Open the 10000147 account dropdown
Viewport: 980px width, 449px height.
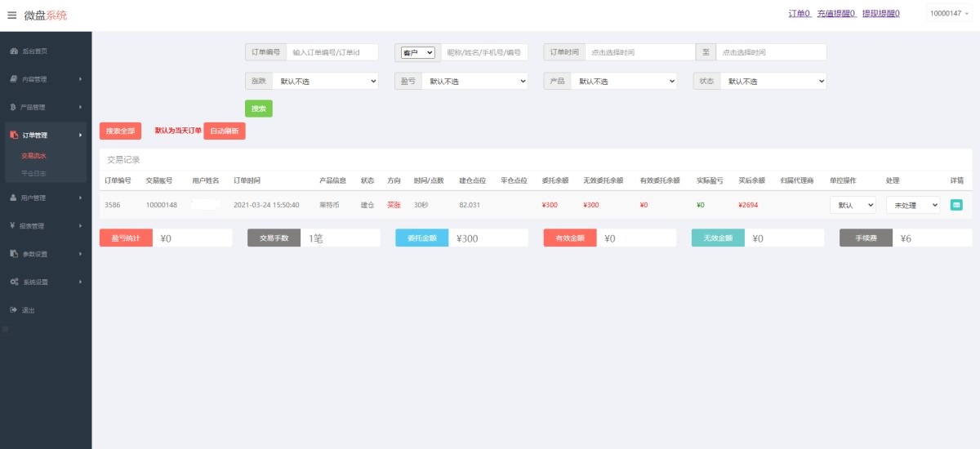coord(950,14)
